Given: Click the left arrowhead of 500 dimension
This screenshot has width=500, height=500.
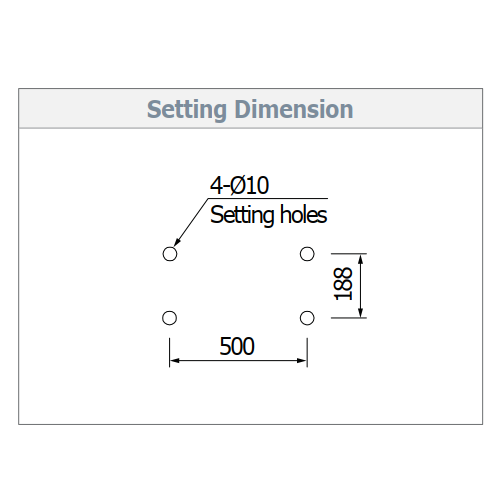Looking at the screenshot, I should tap(175, 360).
